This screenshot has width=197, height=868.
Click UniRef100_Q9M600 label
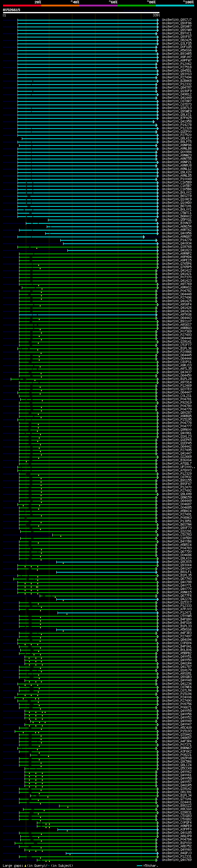(x=177, y=430)
